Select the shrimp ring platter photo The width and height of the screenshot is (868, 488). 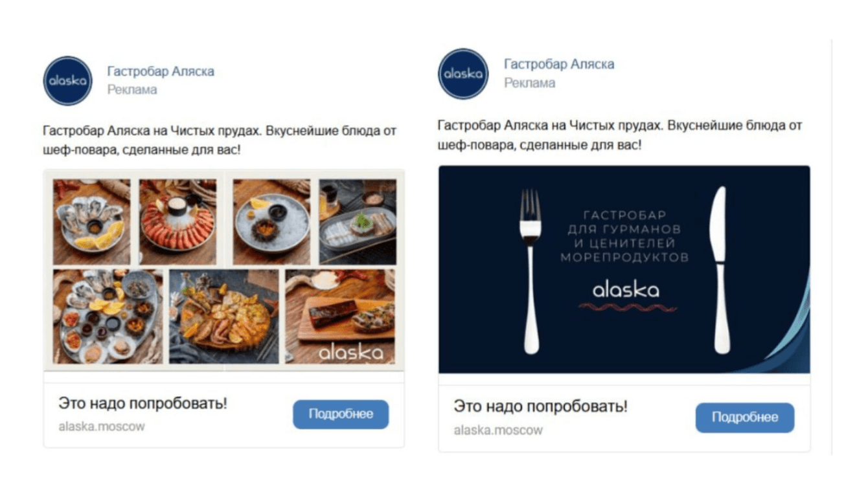[178, 222]
